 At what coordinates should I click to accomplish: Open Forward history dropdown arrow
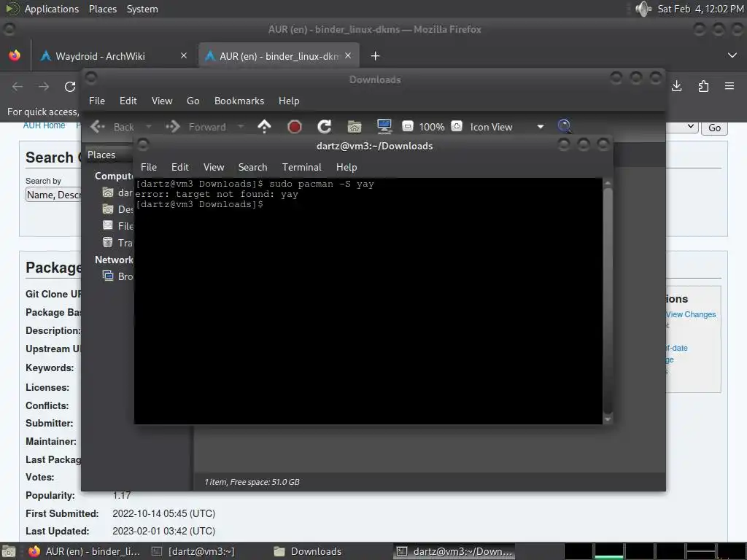click(x=241, y=127)
